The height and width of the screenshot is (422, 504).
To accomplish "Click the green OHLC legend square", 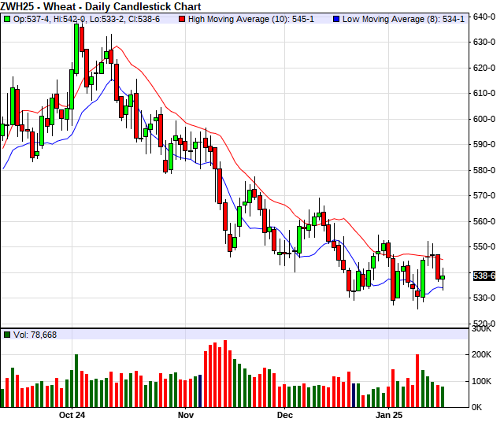I will 7,18.
